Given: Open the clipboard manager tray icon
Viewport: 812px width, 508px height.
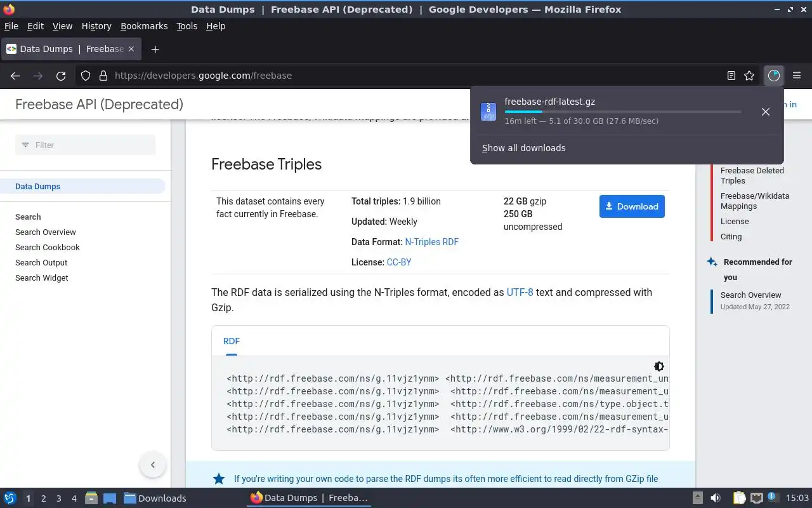Looking at the screenshot, I should pyautogui.click(x=739, y=498).
